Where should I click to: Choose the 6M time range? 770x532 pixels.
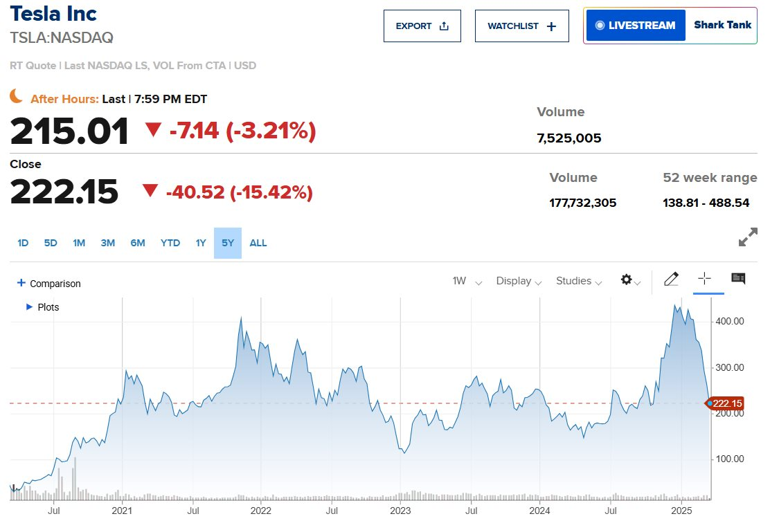[x=137, y=243]
